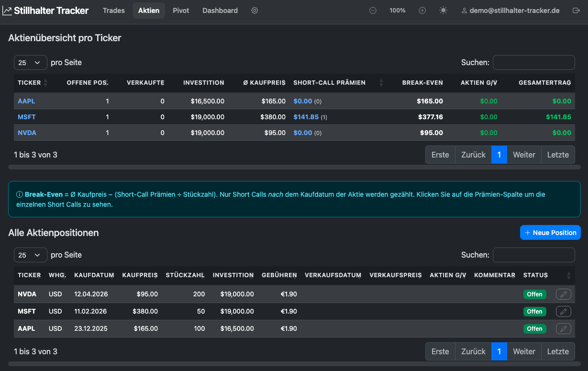The height and width of the screenshot is (371, 588).
Task: Click the zoom in plus icon
Action: pos(422,11)
